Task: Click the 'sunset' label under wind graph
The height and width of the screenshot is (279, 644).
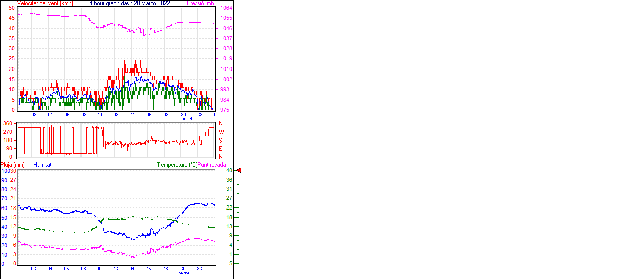Action: (x=185, y=119)
